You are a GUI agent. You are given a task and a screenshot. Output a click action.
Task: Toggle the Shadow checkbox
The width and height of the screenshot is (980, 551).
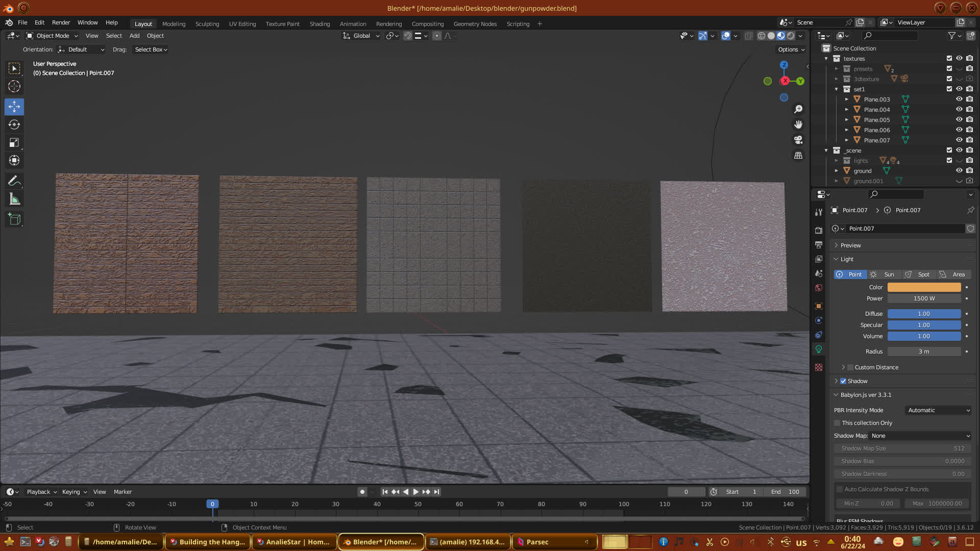pyautogui.click(x=843, y=381)
